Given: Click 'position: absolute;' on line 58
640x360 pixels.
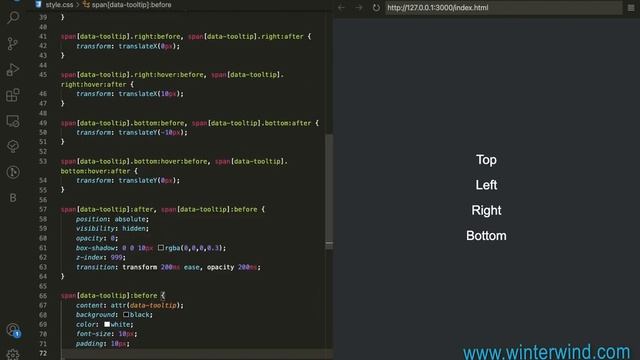Looking at the screenshot, I should click(x=112, y=219).
